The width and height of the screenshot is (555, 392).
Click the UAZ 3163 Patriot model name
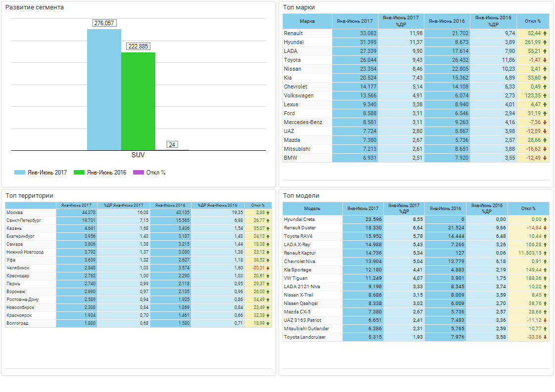click(x=302, y=320)
